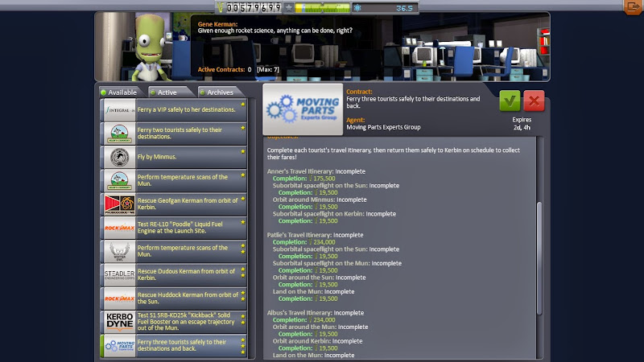Click agency logo beside 'Ferry two tourists'

tap(119, 134)
